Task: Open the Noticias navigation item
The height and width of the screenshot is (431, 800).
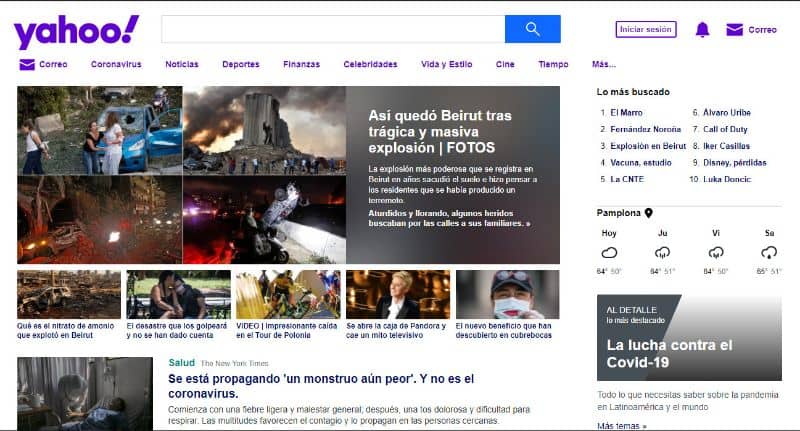Action: pos(182,64)
